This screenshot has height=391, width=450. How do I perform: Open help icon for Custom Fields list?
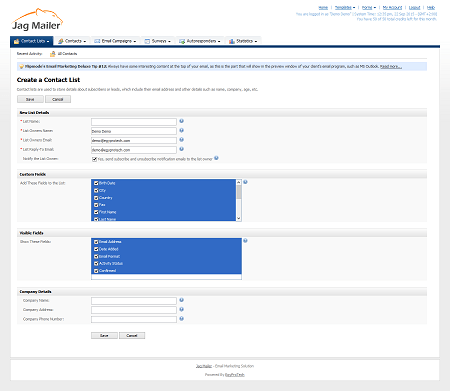245,182
